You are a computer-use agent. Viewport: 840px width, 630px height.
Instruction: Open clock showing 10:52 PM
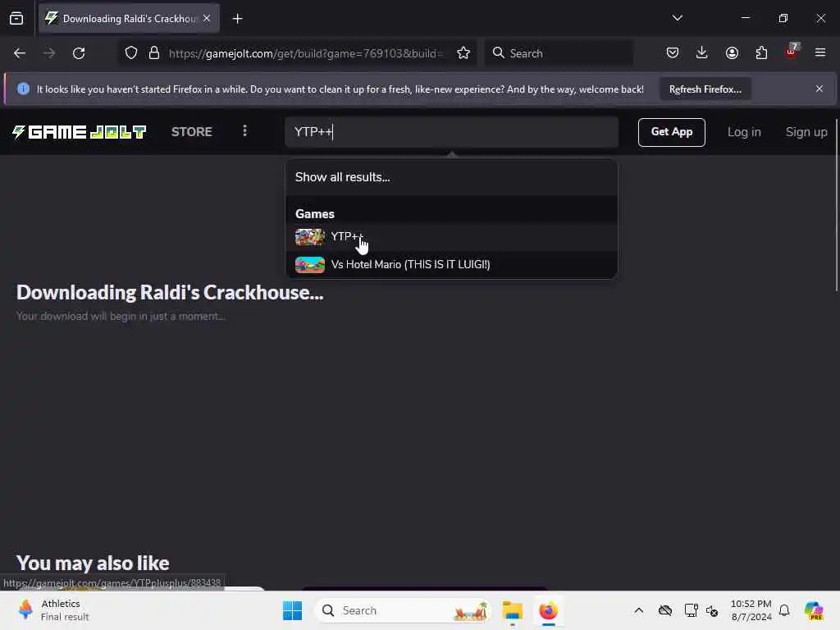tap(751, 610)
